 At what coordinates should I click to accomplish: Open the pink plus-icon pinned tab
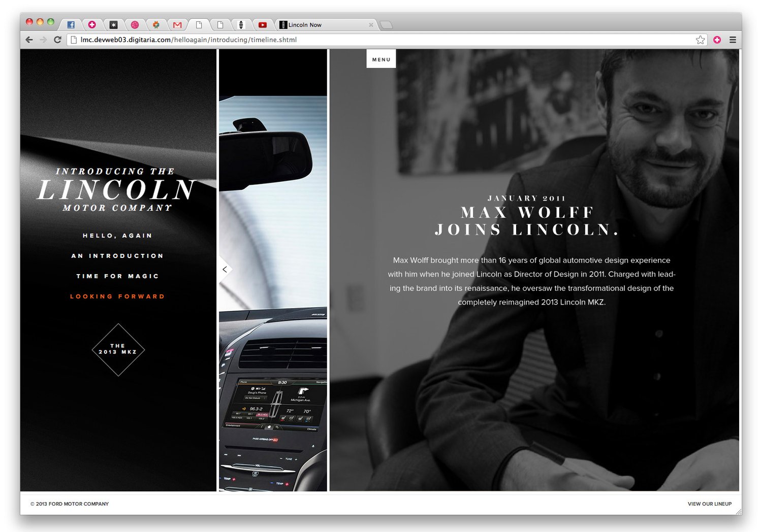92,24
